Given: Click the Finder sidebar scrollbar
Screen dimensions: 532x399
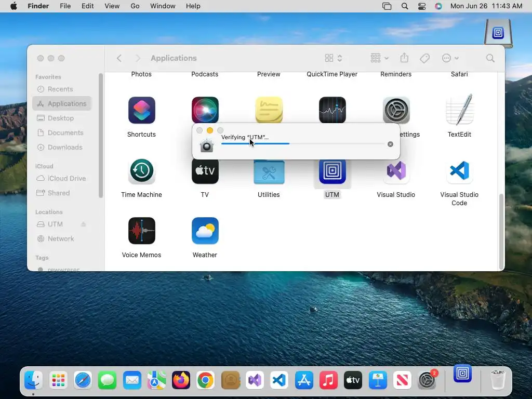Looking at the screenshot, I should pyautogui.click(x=100, y=135).
